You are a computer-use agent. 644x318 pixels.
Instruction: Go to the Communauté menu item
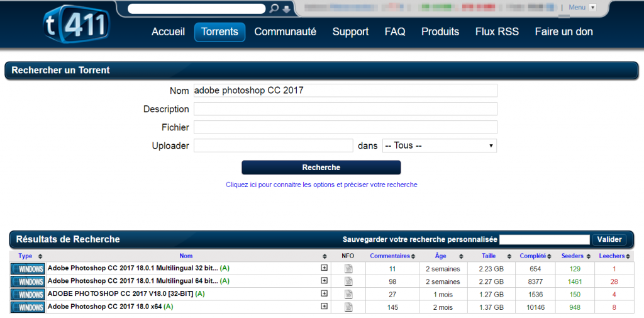coord(285,31)
